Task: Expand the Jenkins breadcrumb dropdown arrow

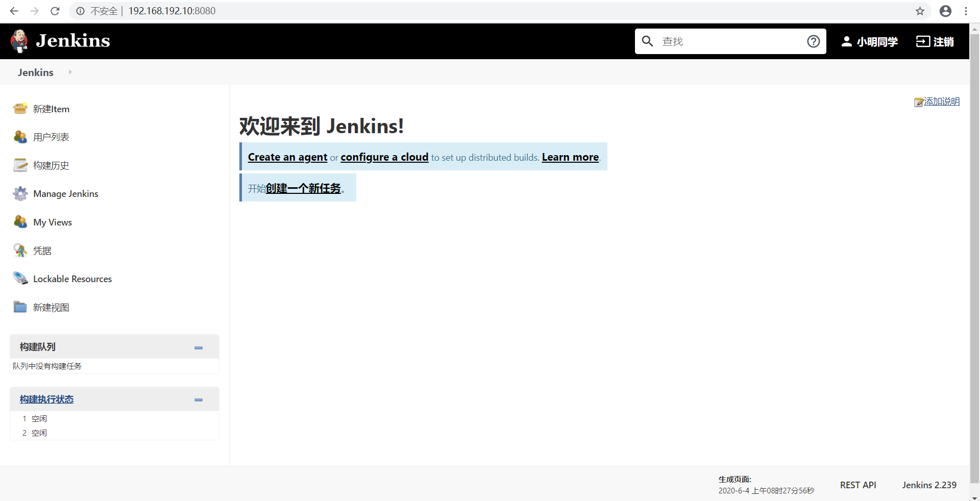Action: (x=70, y=72)
